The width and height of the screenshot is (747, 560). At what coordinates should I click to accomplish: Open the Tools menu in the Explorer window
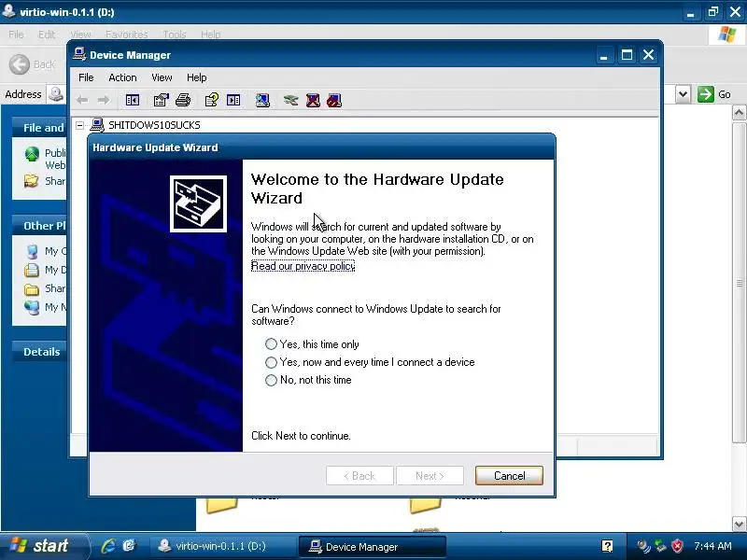175,35
